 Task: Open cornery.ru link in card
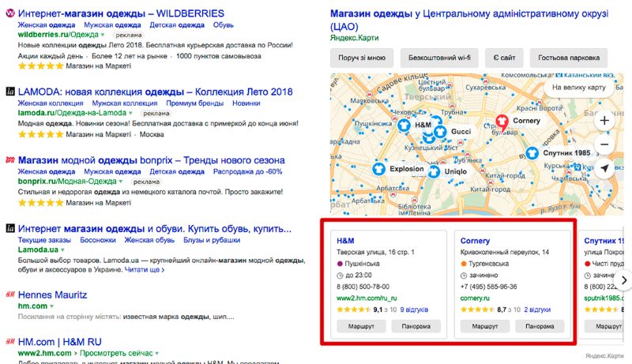coord(475,298)
